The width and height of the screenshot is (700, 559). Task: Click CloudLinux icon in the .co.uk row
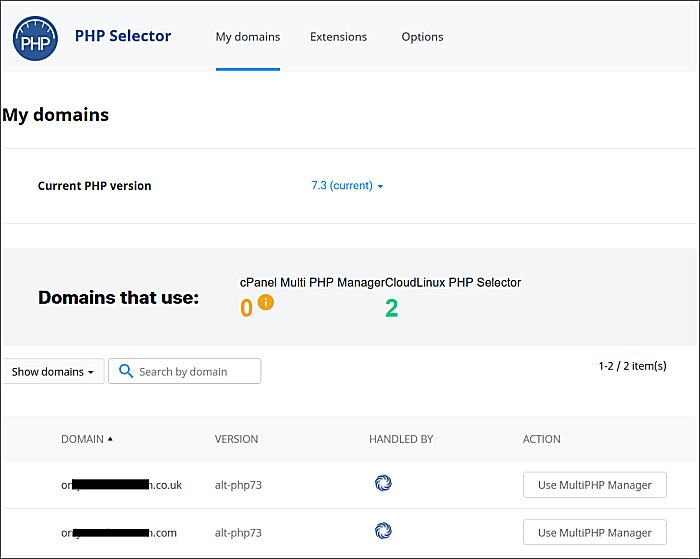point(383,484)
